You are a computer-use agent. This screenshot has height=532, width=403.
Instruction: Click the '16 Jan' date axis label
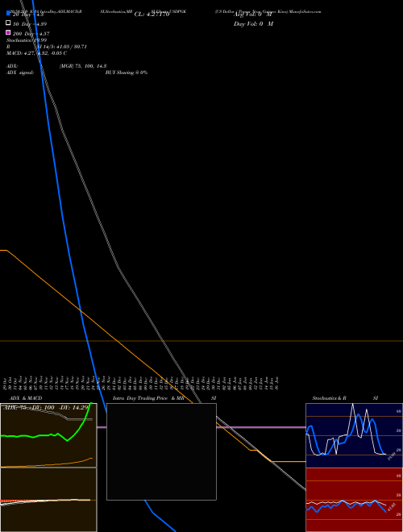[x=276, y=383]
